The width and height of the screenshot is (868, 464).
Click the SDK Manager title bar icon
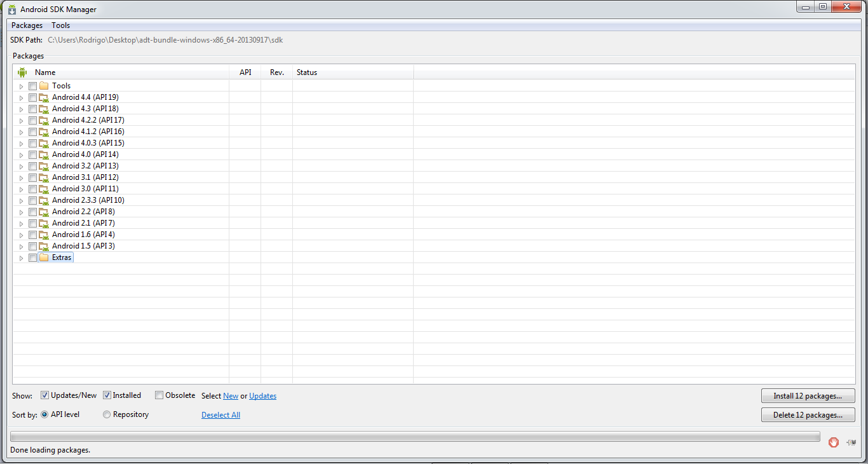(11, 10)
